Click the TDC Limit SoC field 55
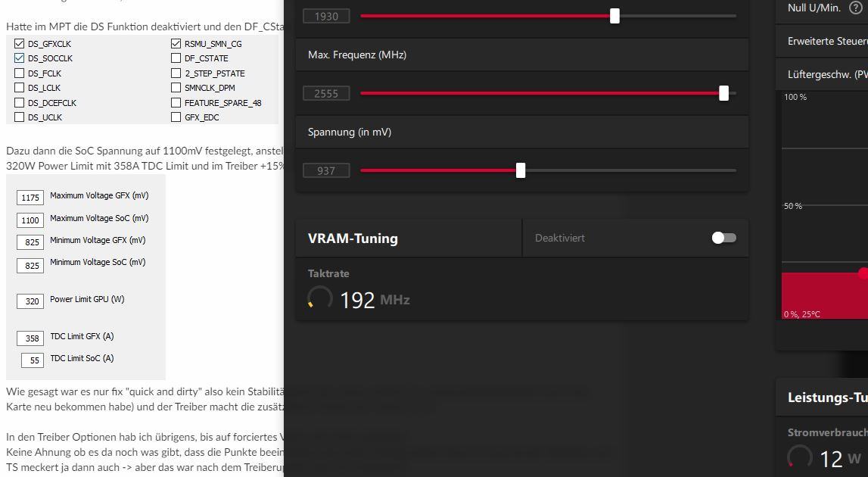The image size is (868, 477). (x=33, y=360)
